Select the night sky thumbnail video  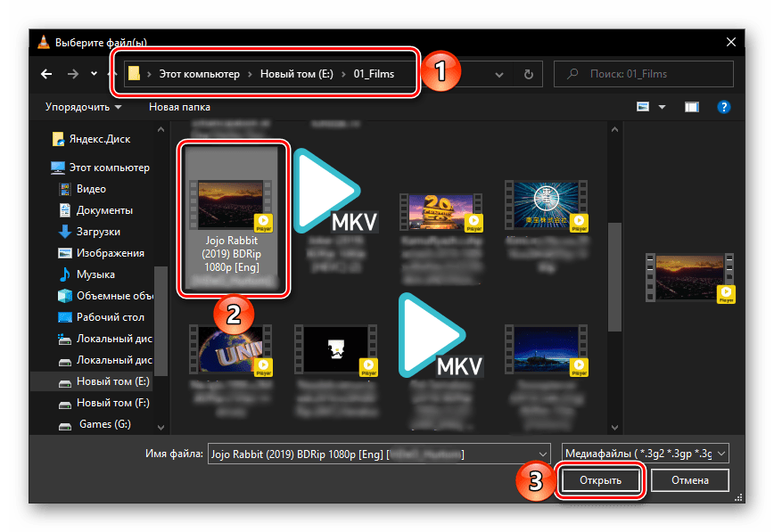click(x=546, y=349)
